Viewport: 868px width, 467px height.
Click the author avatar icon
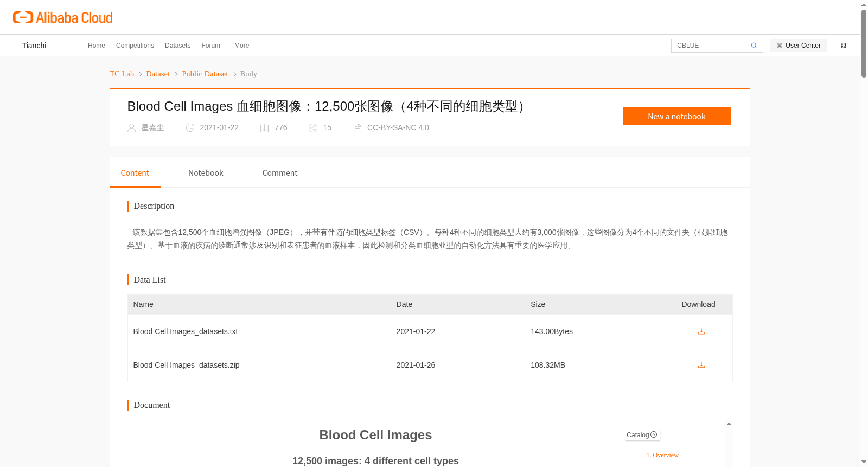[131, 128]
